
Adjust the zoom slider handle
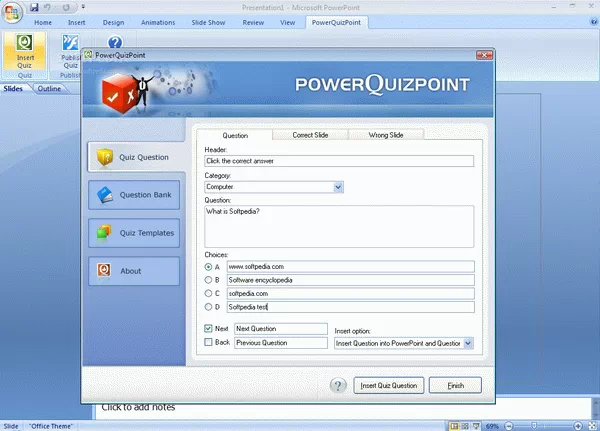click(534, 426)
